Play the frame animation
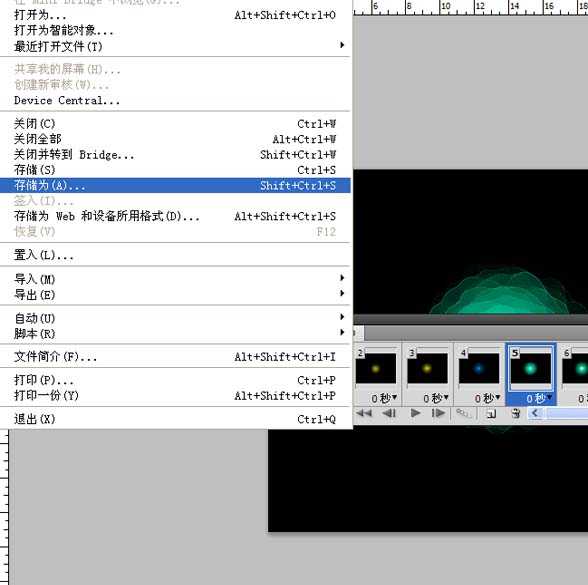Viewport: 588px width, 585px height. (x=415, y=413)
